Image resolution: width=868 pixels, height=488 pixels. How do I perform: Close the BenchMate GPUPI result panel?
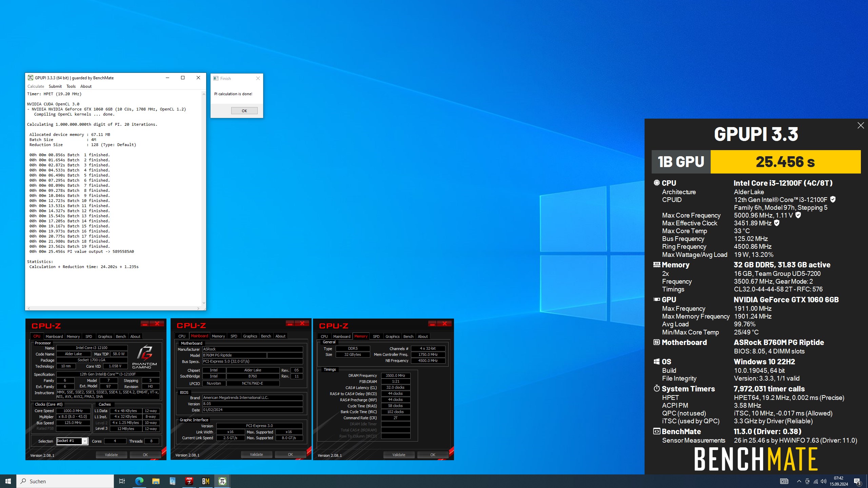coord(861,125)
